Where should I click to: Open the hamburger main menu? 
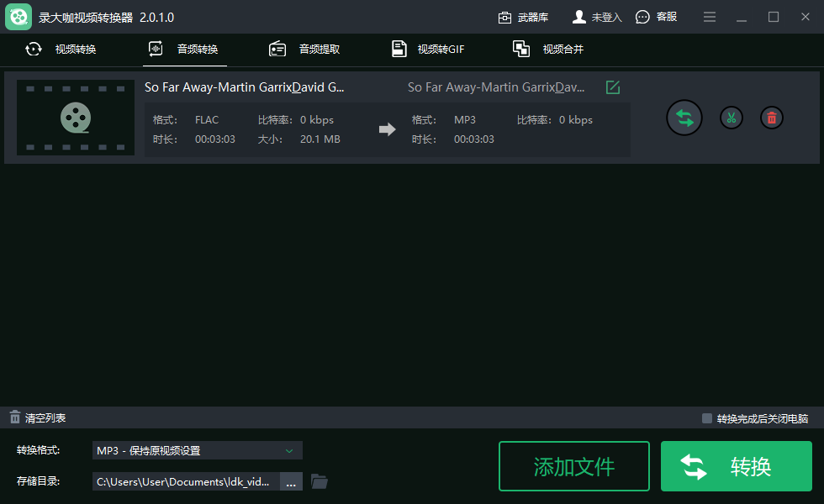click(x=710, y=17)
